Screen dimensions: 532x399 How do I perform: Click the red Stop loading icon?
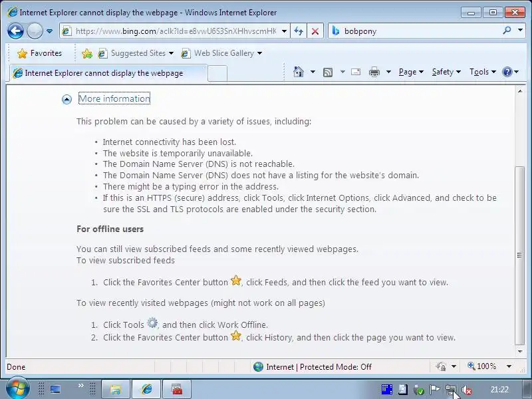315,31
